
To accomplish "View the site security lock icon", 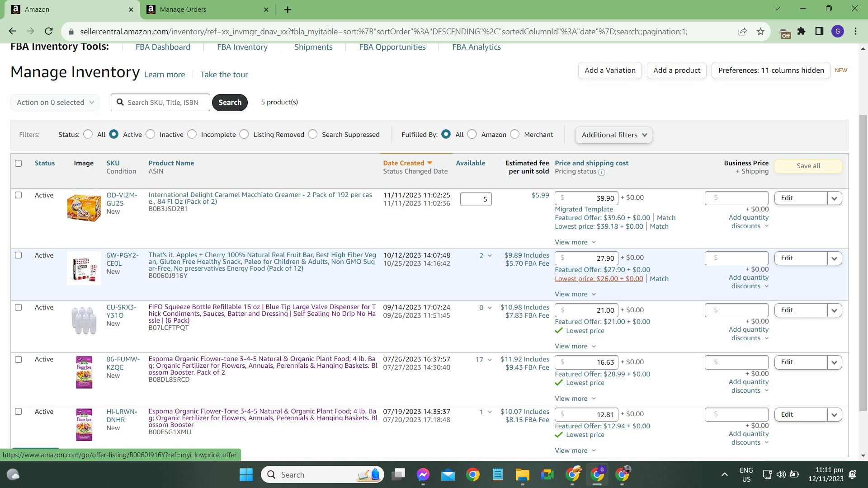I will (71, 32).
